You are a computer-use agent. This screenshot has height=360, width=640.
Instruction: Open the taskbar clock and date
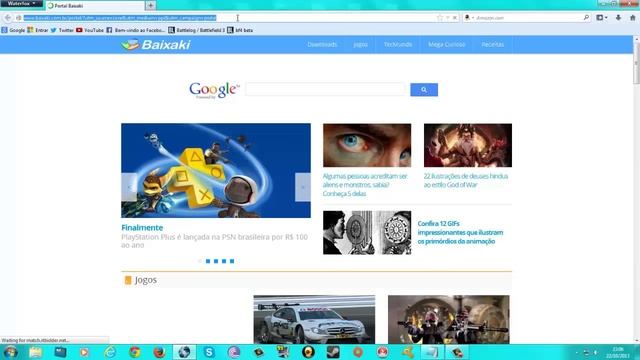tap(618, 352)
